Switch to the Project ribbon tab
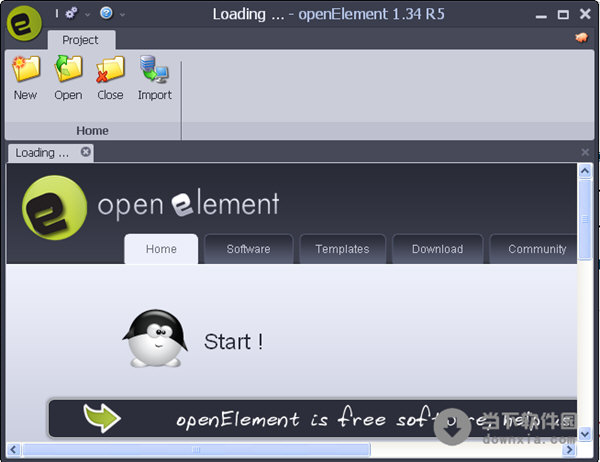Viewport: 600px width, 462px height. click(81, 40)
